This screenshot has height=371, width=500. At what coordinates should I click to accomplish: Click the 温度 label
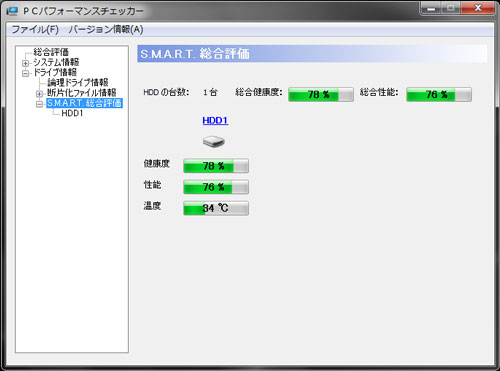pos(152,206)
